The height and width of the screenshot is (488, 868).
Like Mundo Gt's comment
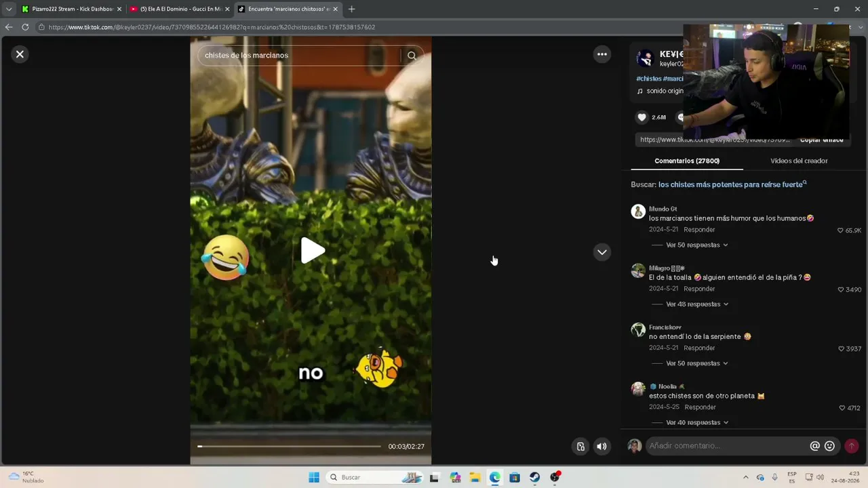click(841, 230)
